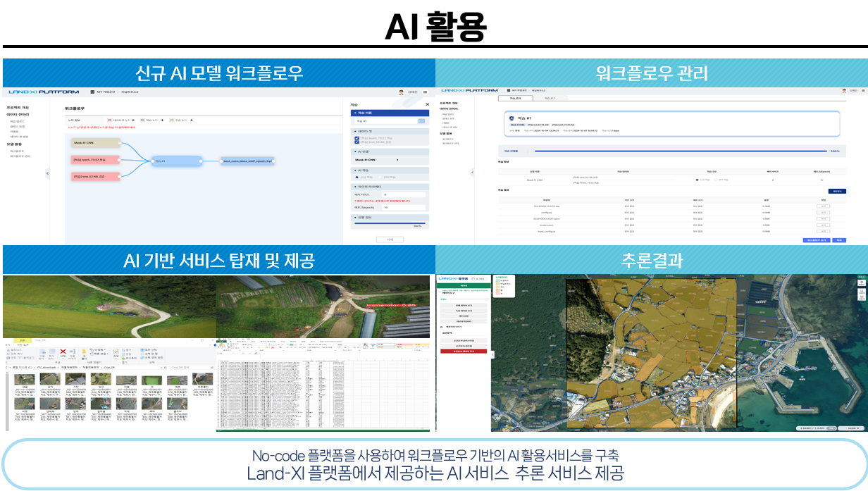Collapse the sidebar in workflow management view
This screenshot has height=491, width=868.
471,171
